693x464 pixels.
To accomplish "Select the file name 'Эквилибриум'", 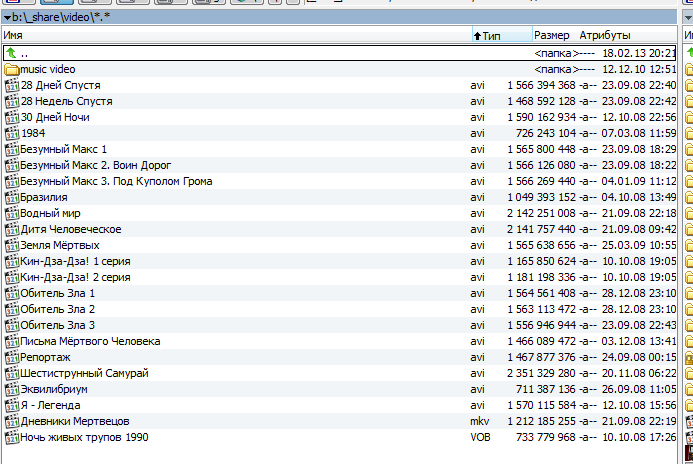I will [54, 389].
